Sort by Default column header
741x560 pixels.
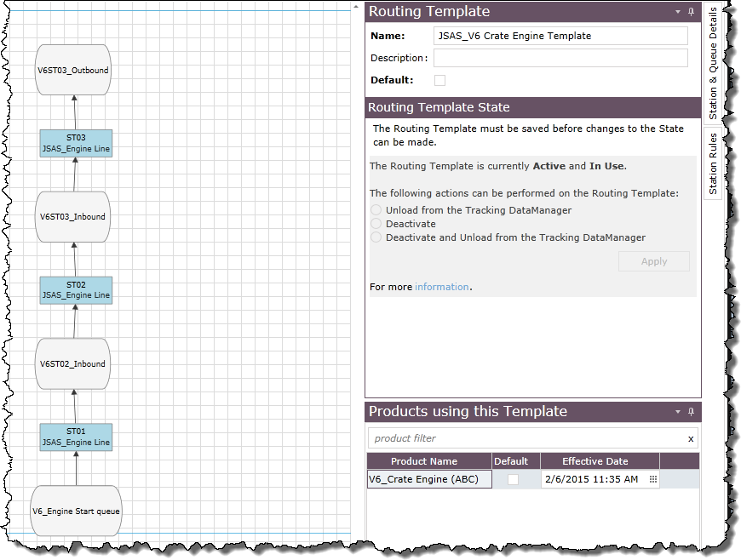pos(516,460)
